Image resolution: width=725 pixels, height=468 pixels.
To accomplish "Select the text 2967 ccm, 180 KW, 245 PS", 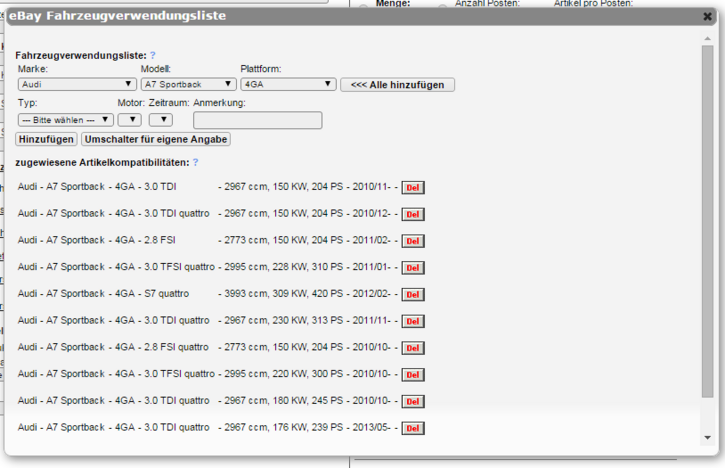I will pos(283,400).
